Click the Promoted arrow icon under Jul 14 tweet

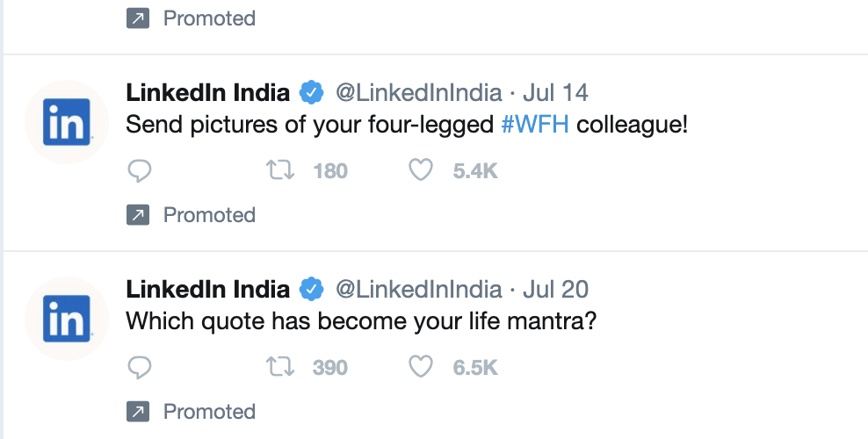tap(138, 215)
